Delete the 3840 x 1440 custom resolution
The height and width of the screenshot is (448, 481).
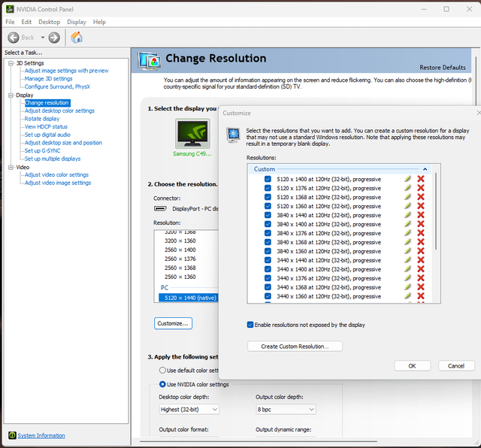[421, 215]
